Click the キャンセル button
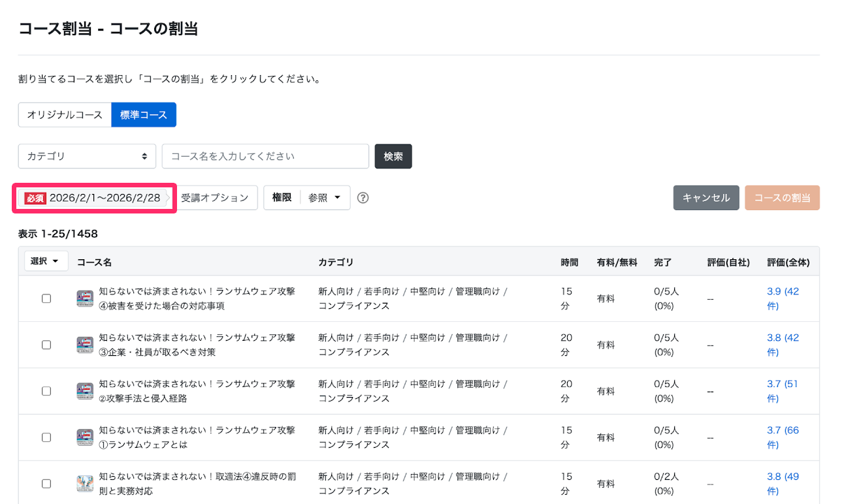 [x=706, y=198]
